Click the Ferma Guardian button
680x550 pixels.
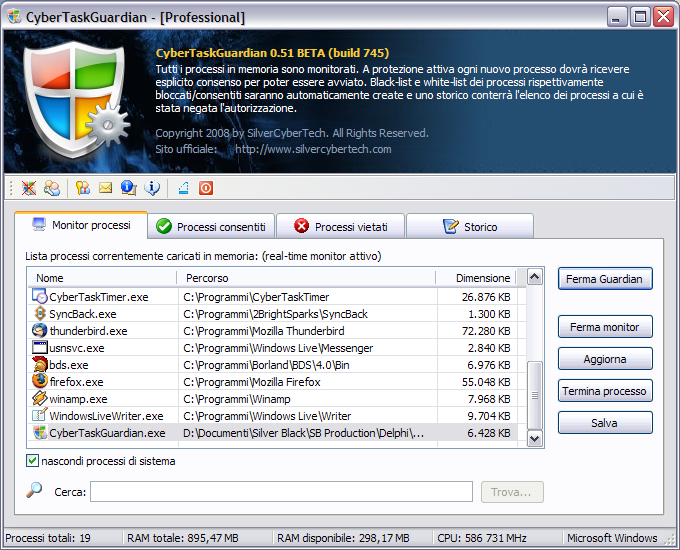605,279
